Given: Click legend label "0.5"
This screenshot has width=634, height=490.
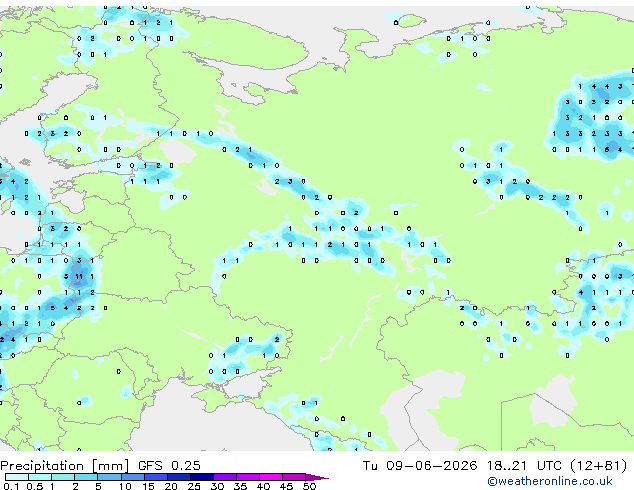Looking at the screenshot, I should (35, 486).
